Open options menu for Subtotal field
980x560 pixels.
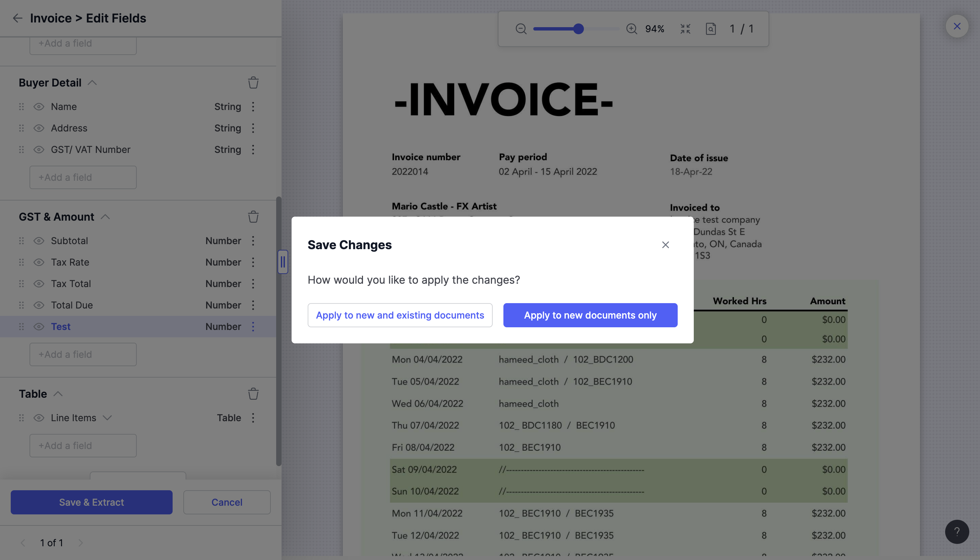pos(253,241)
